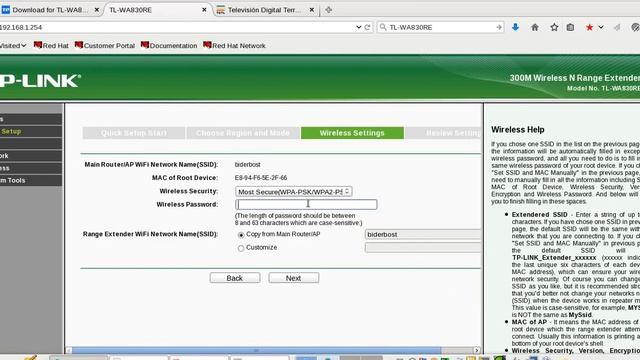Open the Customer Portal bookmark
The width and height of the screenshot is (640, 360).
point(105,46)
